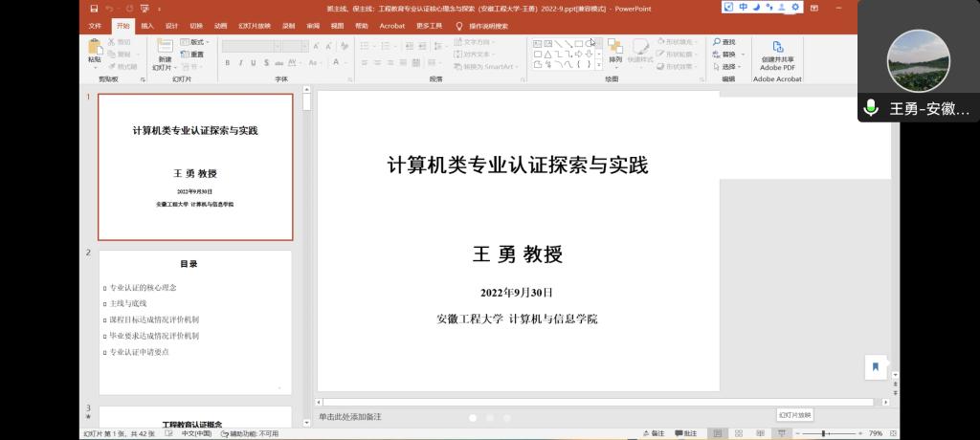Click the Reset (重置) button
980x440 pixels.
tap(192, 55)
